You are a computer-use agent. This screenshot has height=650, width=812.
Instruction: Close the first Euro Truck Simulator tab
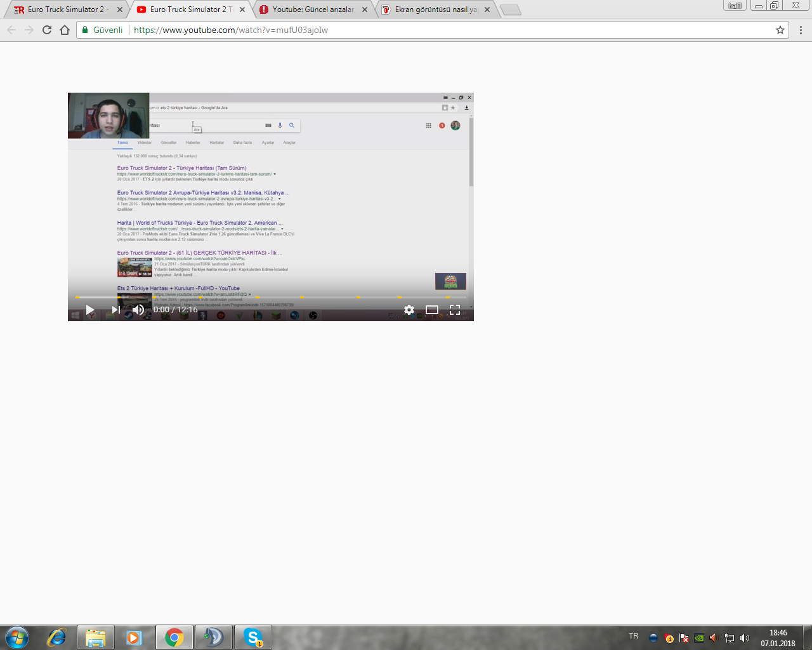coord(120,10)
